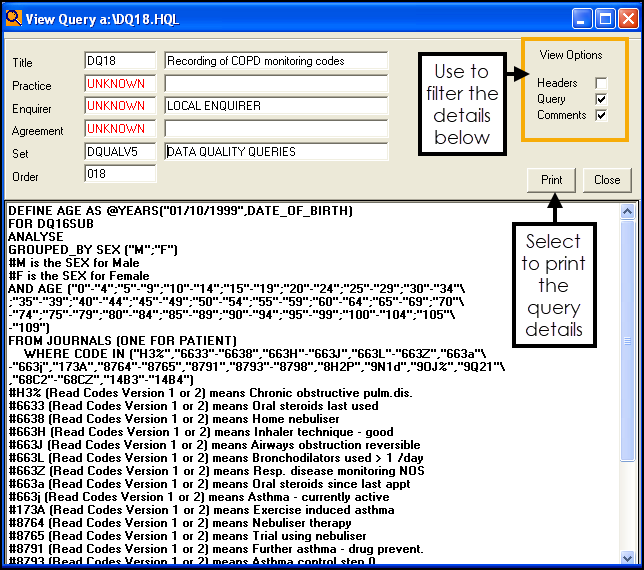This screenshot has width=644, height=570.
Task: Maximize the View Query window
Action: click(x=605, y=18)
